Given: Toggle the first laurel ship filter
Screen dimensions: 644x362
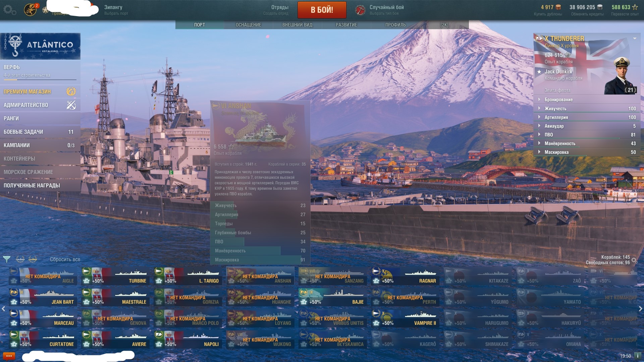Looking at the screenshot, I should point(20,259).
